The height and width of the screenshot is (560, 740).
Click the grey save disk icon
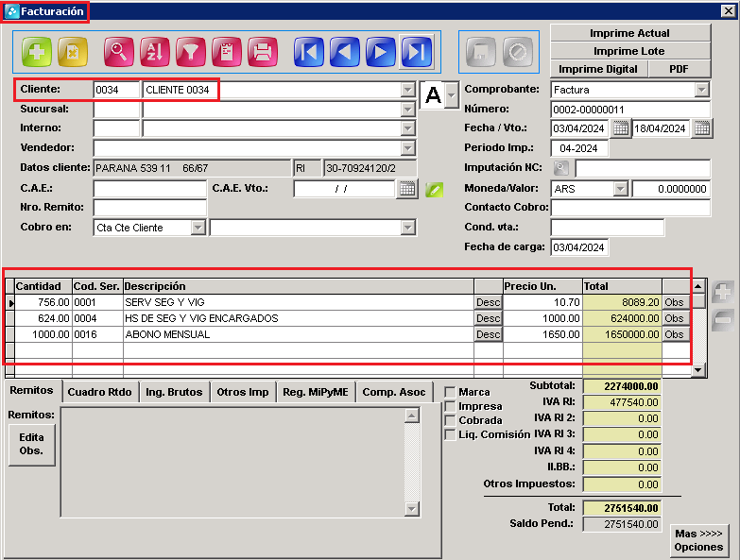tap(481, 51)
